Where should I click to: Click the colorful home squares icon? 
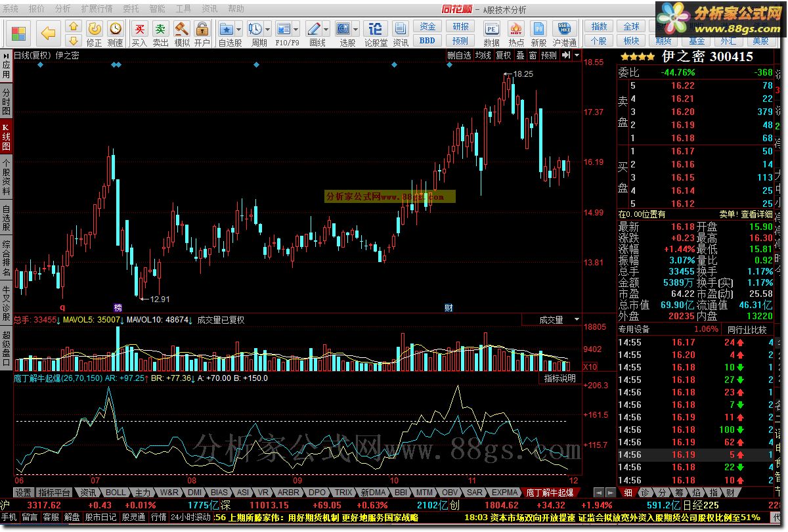[x=18, y=33]
